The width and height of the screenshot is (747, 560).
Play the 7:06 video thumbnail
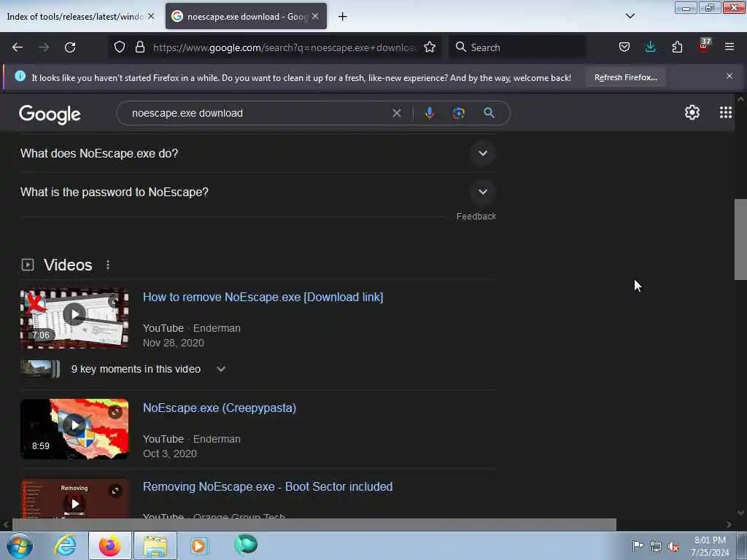[x=74, y=318]
